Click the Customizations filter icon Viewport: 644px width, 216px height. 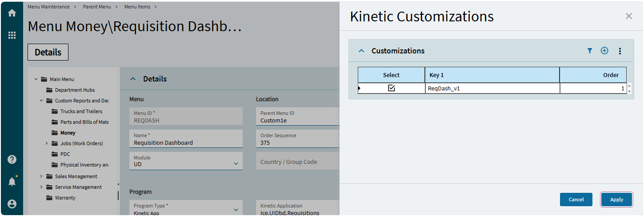(x=590, y=51)
